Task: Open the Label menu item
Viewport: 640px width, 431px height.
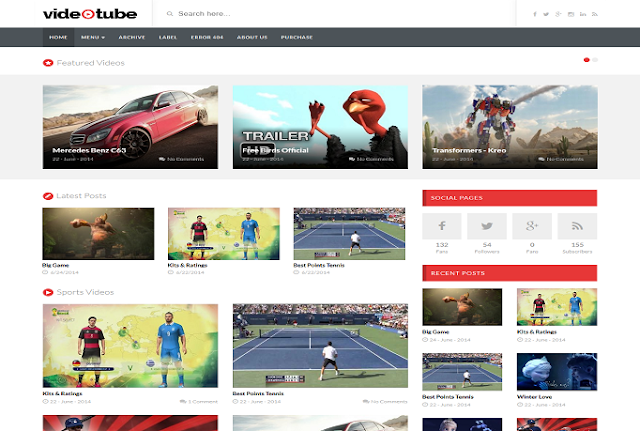Action: 168,37
